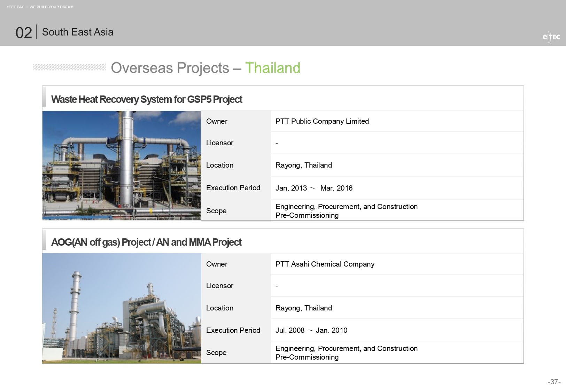
Task: Click the 'Location' label in the AOG table
Action: click(x=220, y=308)
